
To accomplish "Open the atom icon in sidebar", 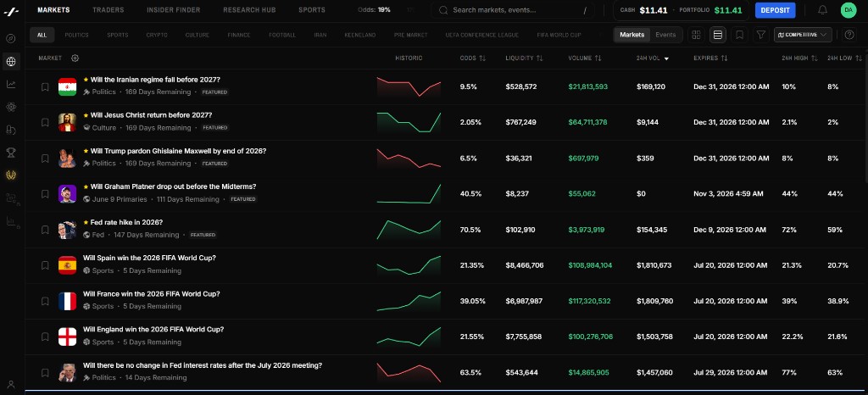I will coord(10,107).
